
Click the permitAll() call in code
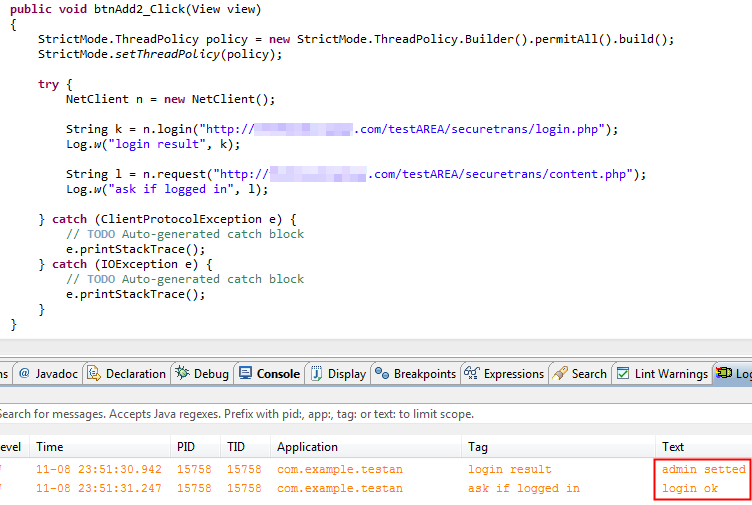571,39
